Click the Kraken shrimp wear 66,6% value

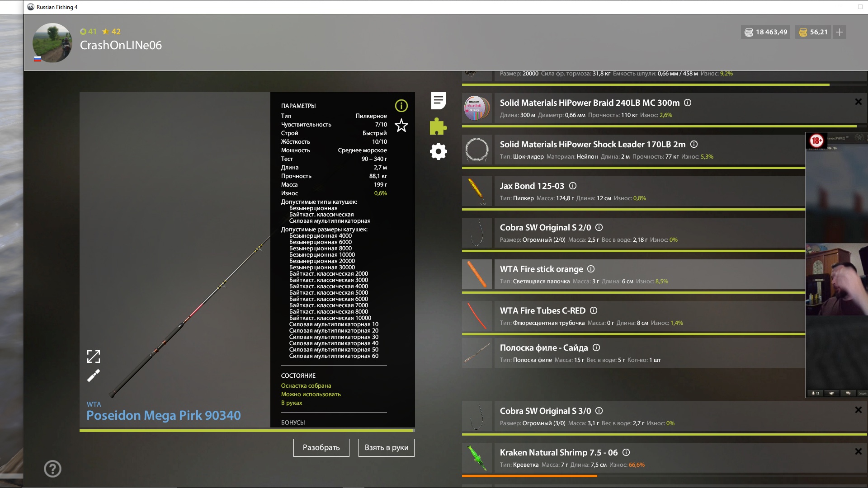(637, 465)
